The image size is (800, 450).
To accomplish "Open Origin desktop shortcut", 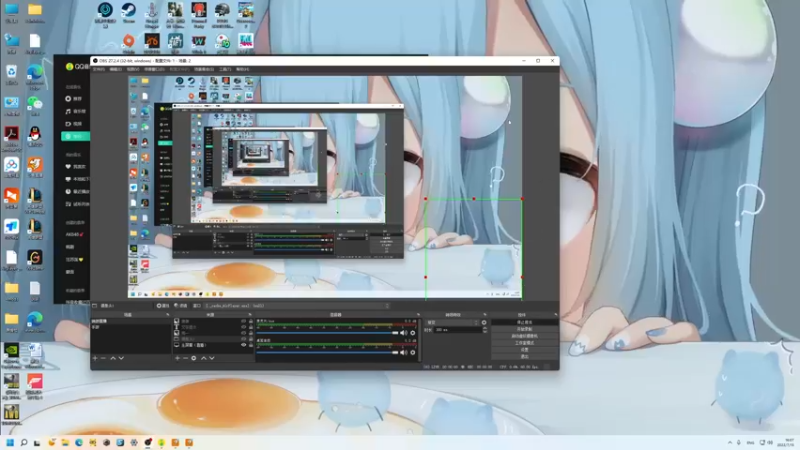I will 129,43.
